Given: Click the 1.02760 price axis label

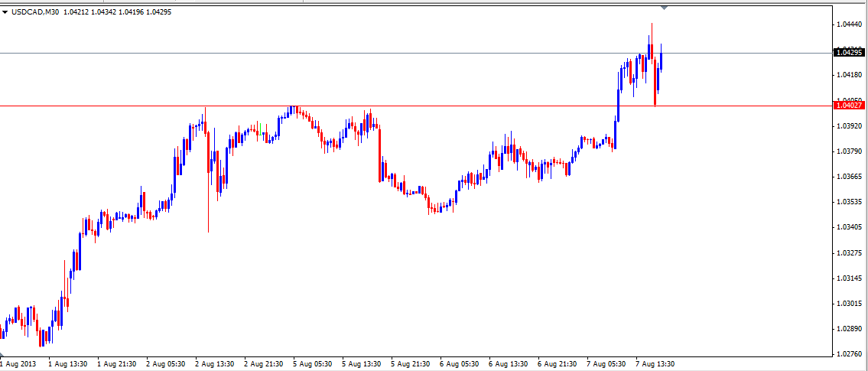Looking at the screenshot, I should tap(848, 354).
